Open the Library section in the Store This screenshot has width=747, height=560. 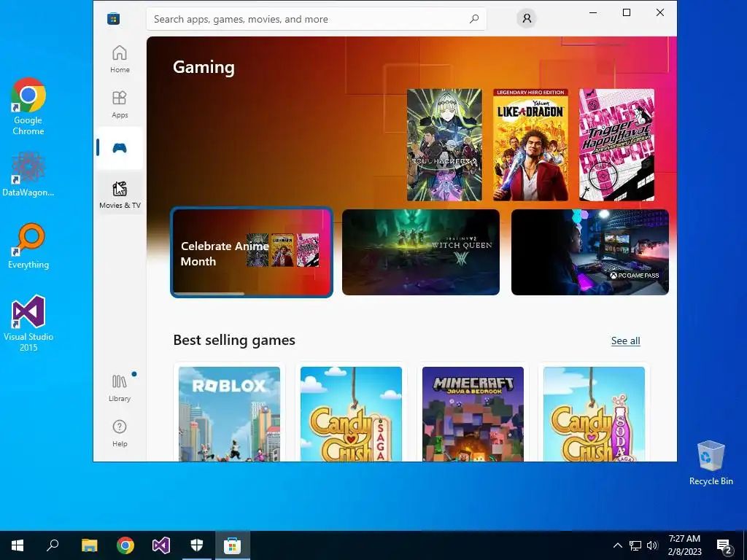[120, 388]
